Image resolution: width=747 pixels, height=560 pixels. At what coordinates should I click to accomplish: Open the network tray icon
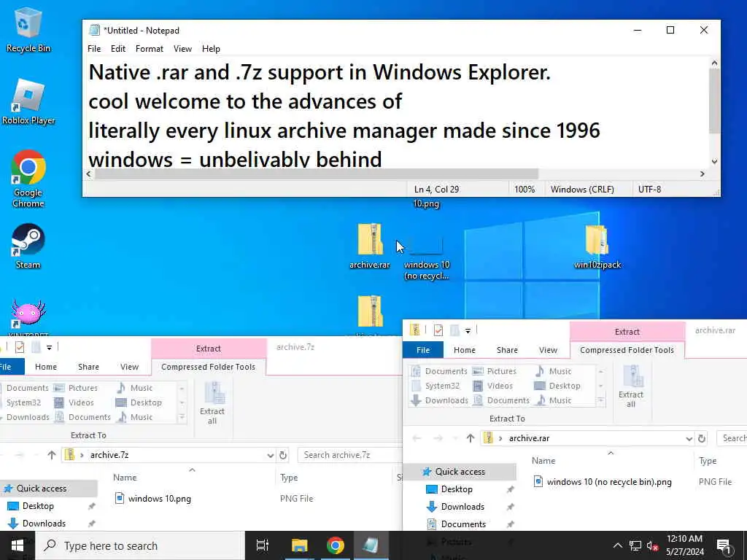coord(635,545)
